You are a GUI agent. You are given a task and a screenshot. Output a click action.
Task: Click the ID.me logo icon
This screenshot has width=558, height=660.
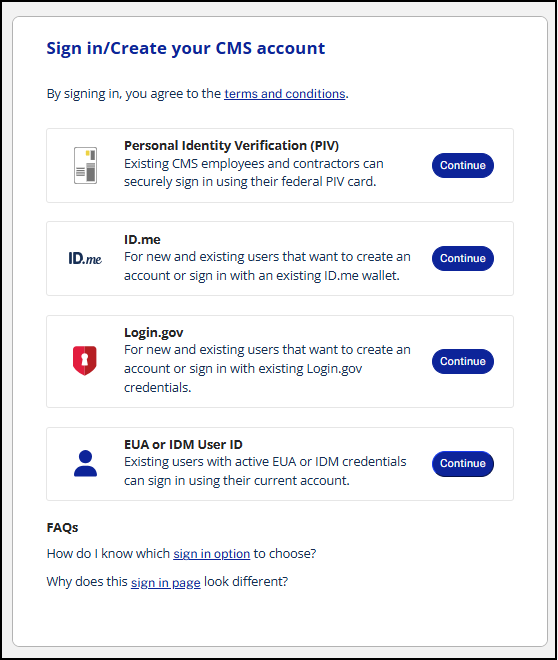[x=85, y=258]
